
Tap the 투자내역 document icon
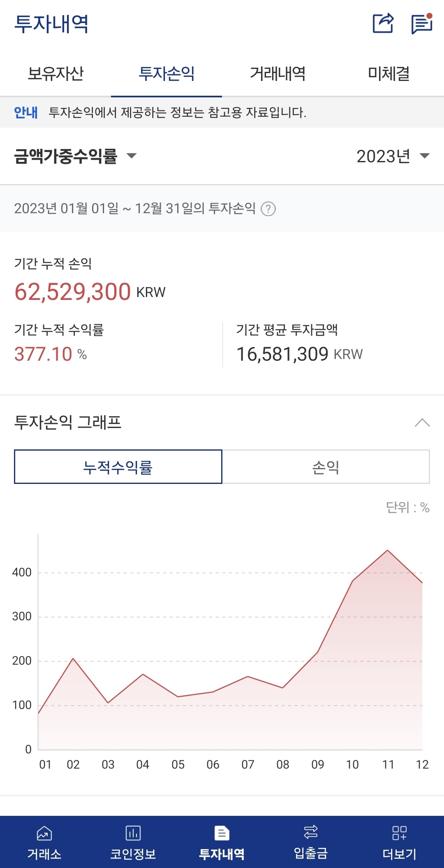[222, 833]
